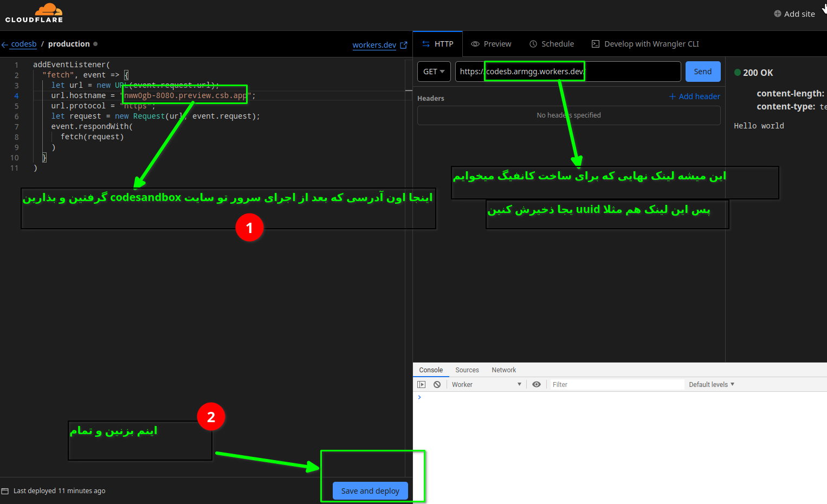The image size is (827, 504).
Task: Click the request URL input field
Action: pos(568,72)
